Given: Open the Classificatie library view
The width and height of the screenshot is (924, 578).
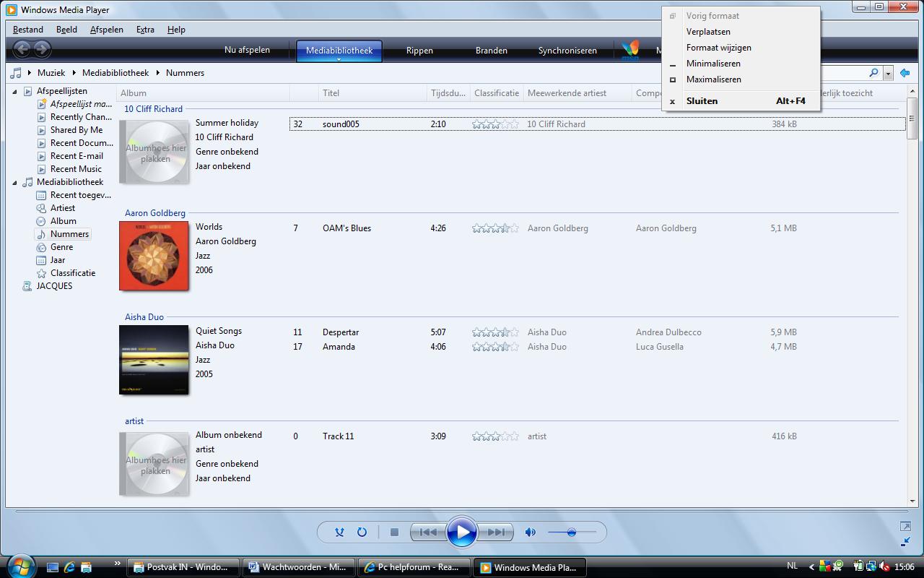Looking at the screenshot, I should (66, 273).
